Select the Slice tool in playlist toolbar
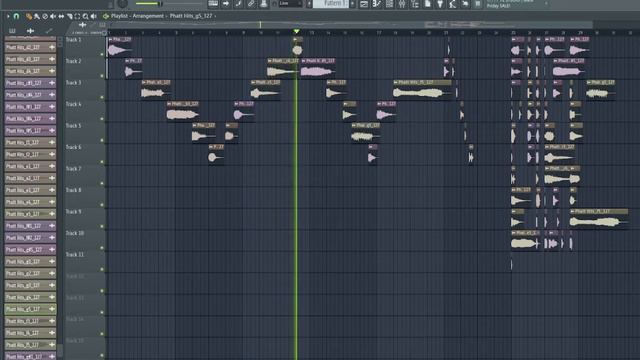The width and height of the screenshot is (640, 360). point(69,16)
